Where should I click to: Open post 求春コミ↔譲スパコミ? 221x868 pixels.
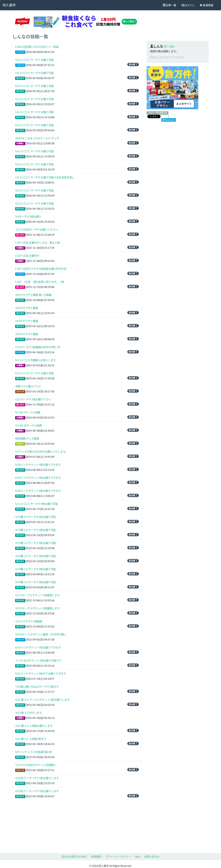coord(28,386)
